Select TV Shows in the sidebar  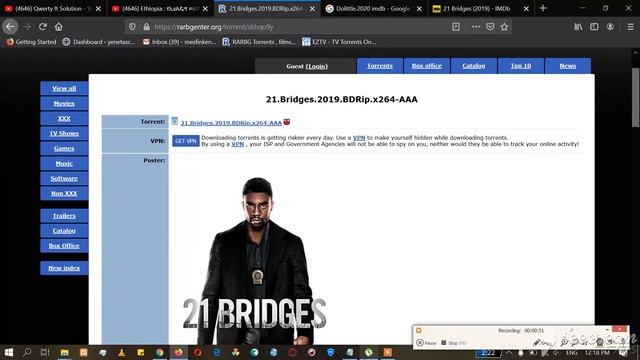pyautogui.click(x=64, y=133)
